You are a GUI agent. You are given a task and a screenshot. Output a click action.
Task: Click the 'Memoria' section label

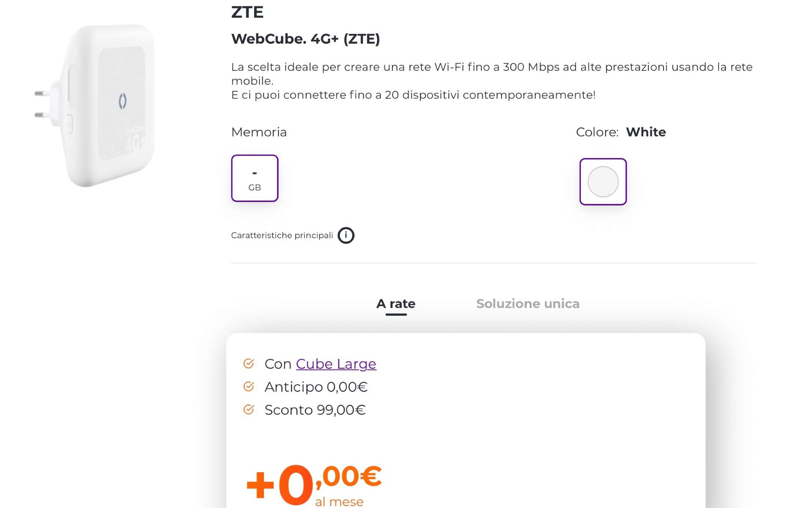[259, 132]
